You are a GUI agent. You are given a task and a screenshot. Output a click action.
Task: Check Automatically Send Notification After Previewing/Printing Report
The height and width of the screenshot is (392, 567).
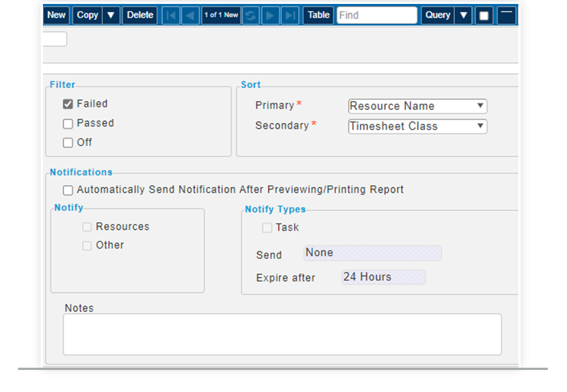pos(68,190)
